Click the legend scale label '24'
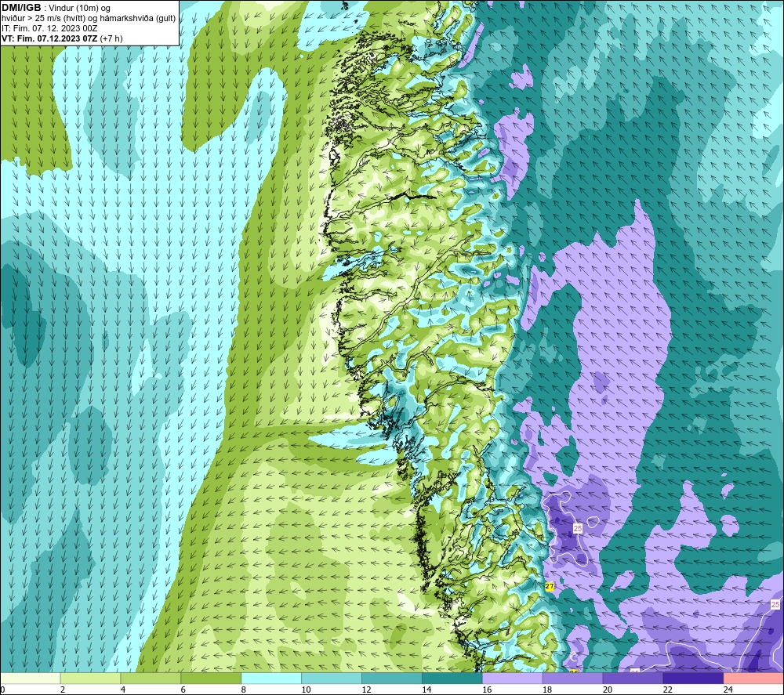This screenshot has width=784, height=695. coord(728,690)
